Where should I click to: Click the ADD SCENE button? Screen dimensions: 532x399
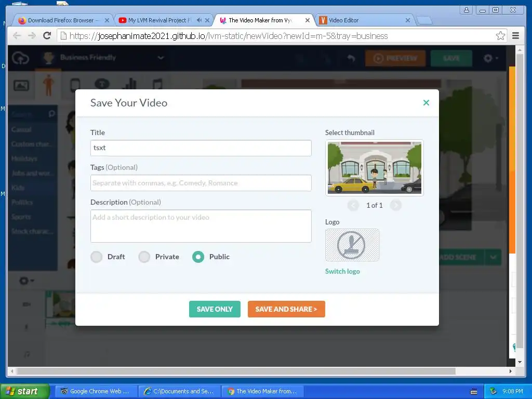click(458, 257)
